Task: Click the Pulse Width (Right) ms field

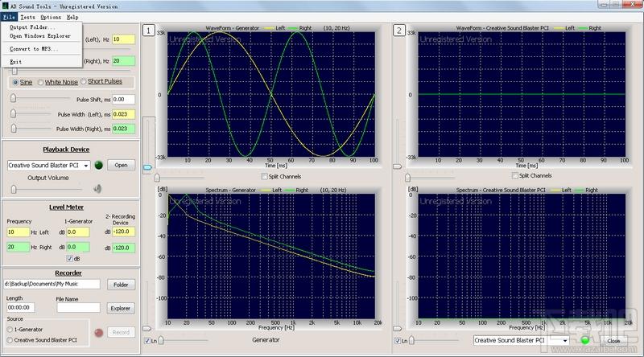Action: (x=123, y=129)
